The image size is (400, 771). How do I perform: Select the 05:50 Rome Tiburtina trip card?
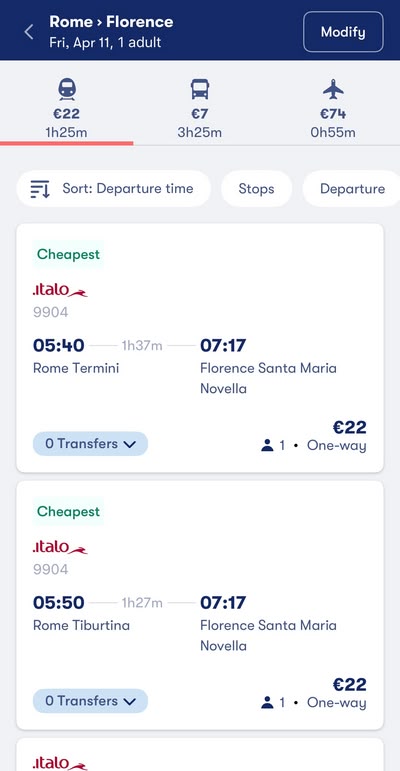200,605
